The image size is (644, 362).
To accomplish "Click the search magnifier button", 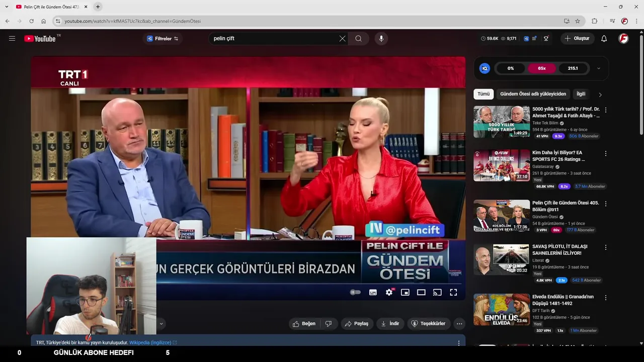I will [x=358, y=39].
